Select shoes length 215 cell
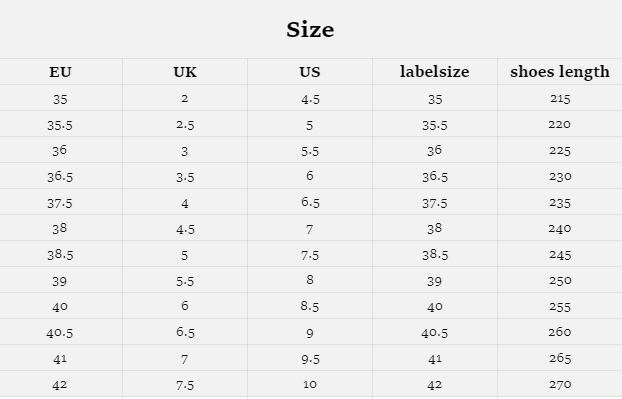 pyautogui.click(x=560, y=98)
